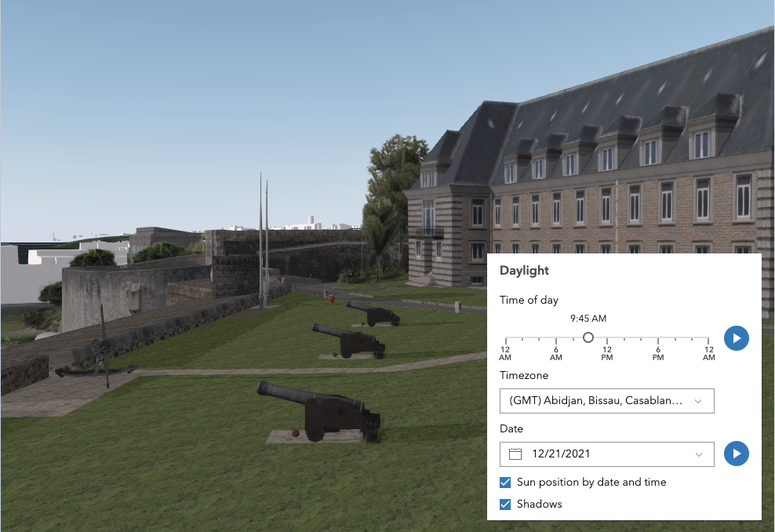Click the date value 12/21/2021

pos(561,454)
